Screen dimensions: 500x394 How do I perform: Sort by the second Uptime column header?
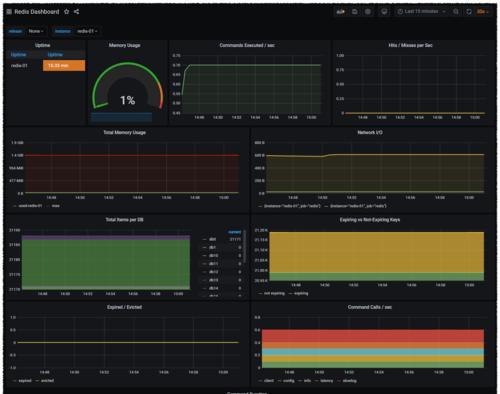55,54
